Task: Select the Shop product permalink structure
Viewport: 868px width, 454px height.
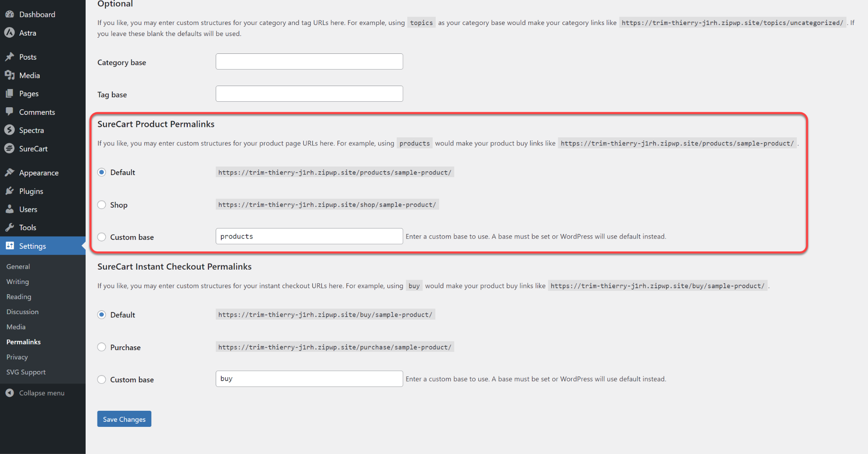Action: 102,204
